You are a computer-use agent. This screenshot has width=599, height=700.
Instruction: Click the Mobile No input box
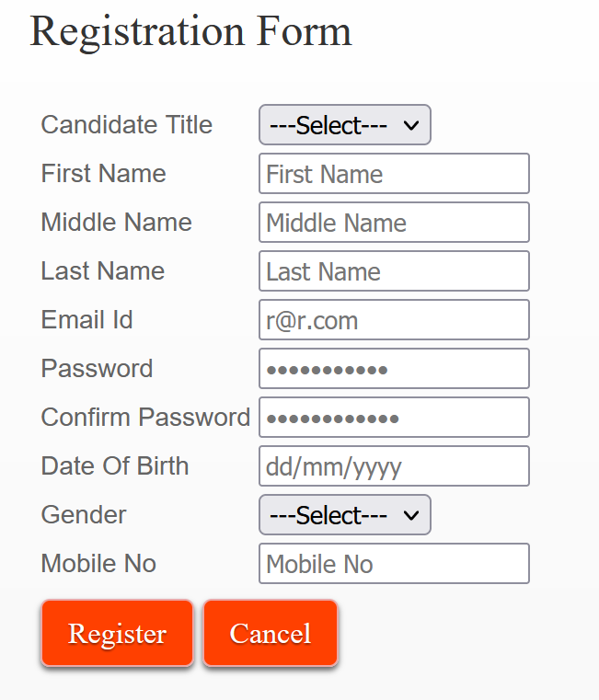[x=394, y=564]
